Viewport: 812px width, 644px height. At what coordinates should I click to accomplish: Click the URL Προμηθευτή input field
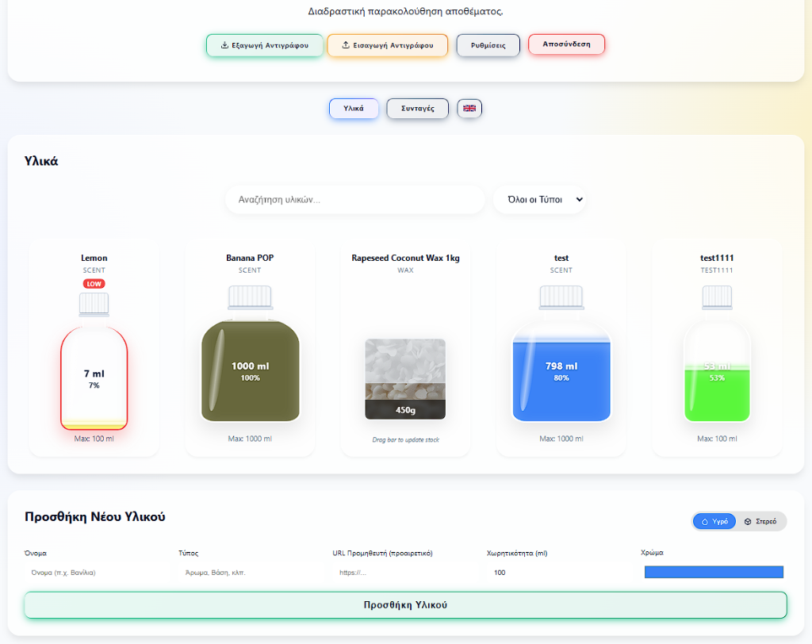[405, 573]
